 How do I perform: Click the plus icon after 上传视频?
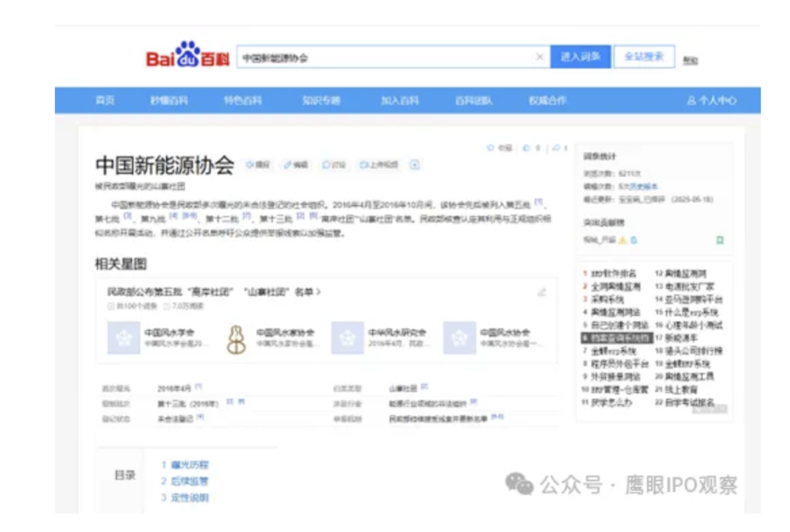pyautogui.click(x=414, y=165)
